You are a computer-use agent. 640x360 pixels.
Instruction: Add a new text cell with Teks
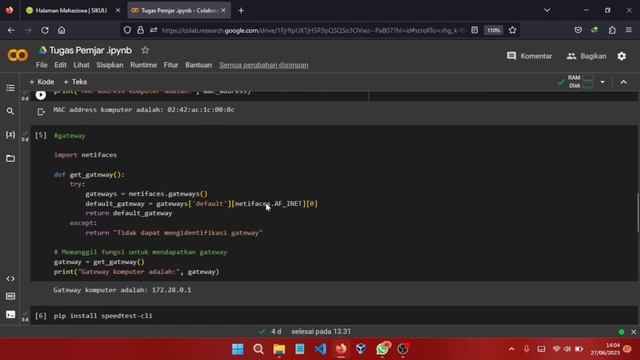(x=75, y=82)
